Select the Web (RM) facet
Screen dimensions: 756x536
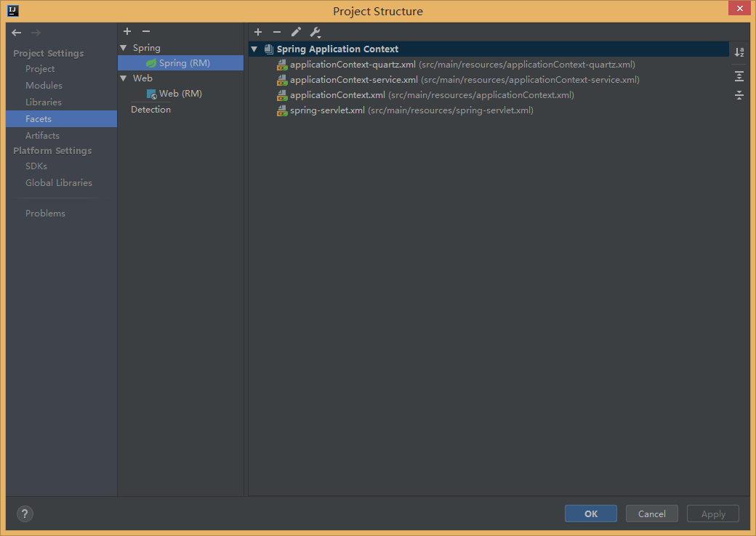pyautogui.click(x=181, y=94)
